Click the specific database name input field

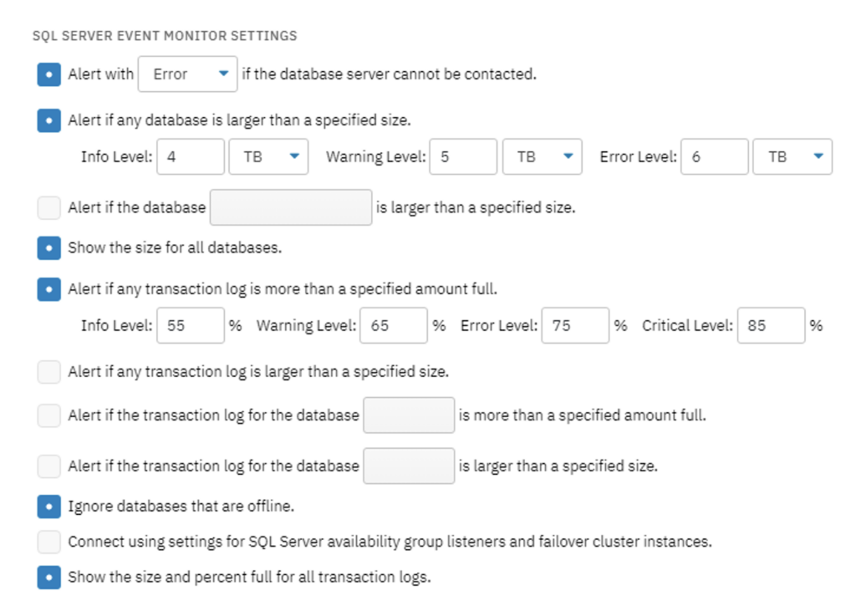pyautogui.click(x=291, y=207)
